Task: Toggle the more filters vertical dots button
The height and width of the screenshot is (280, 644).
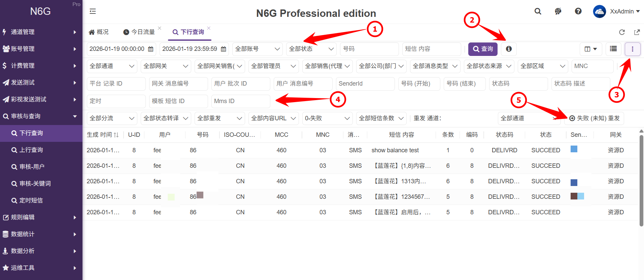Action: (633, 49)
